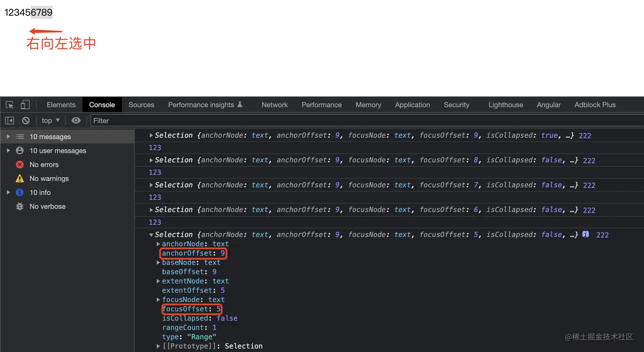Viewport: 644px width, 352px height.
Task: Expand the Selection log with focusOffset: 6
Action: point(151,210)
